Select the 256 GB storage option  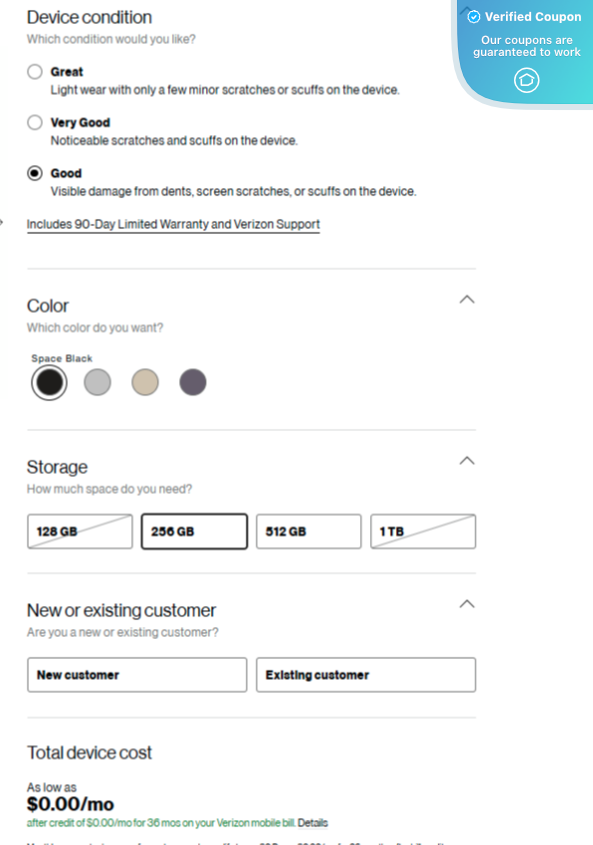click(194, 531)
